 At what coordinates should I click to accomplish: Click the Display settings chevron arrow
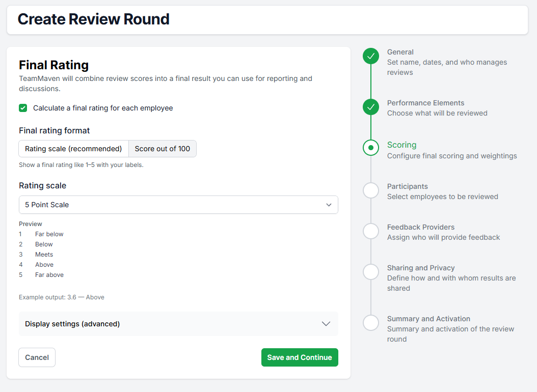[x=326, y=324]
